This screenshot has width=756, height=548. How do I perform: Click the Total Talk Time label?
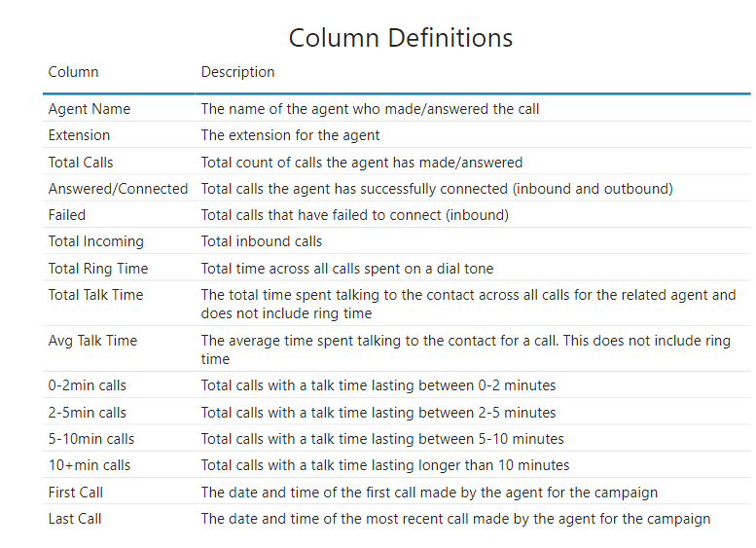click(x=95, y=295)
